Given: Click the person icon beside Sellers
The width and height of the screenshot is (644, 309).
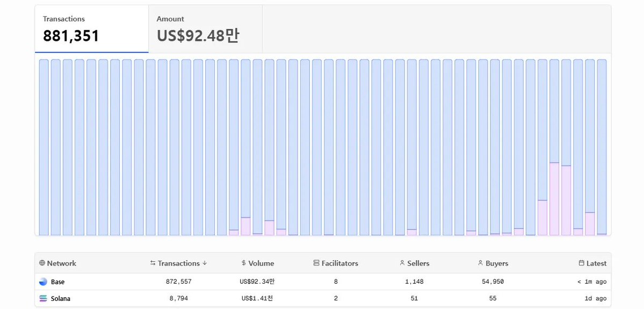Looking at the screenshot, I should [x=402, y=263].
